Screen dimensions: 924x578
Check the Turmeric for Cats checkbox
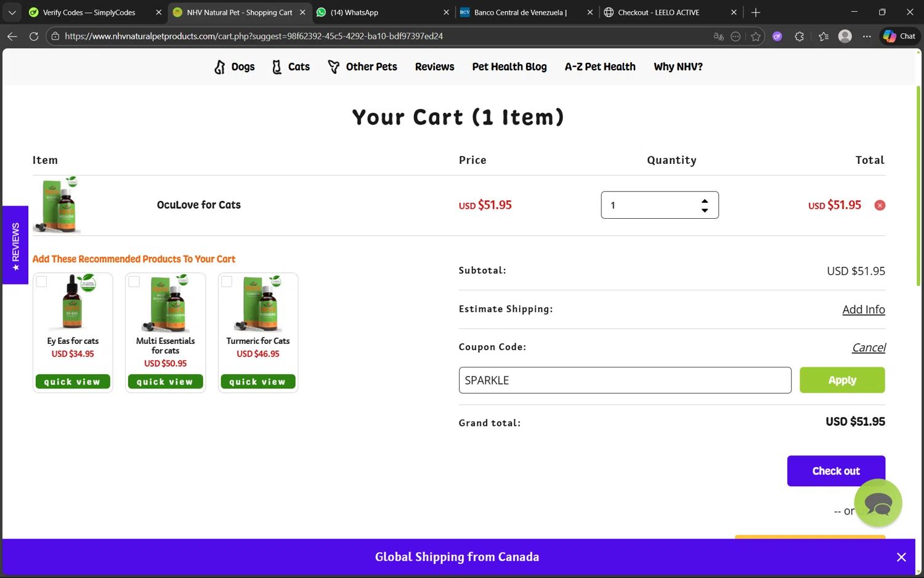[x=227, y=282]
